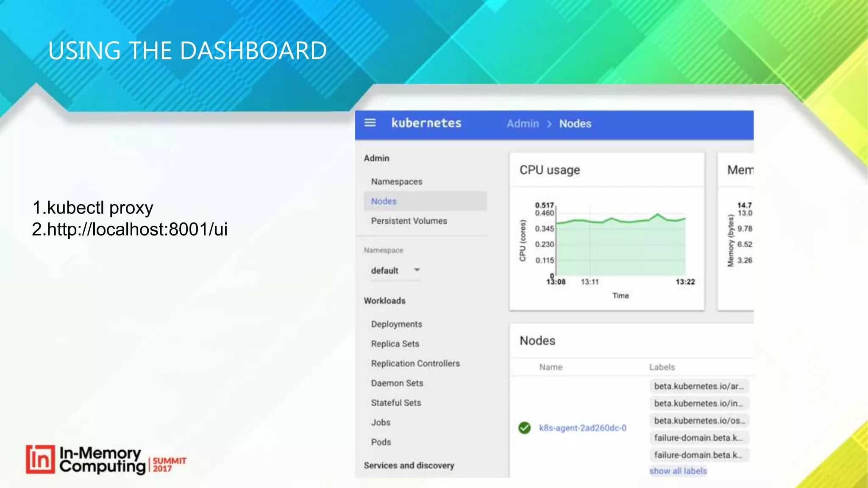Open Persistent Volumes in the sidebar
868x488 pixels.
click(x=409, y=221)
